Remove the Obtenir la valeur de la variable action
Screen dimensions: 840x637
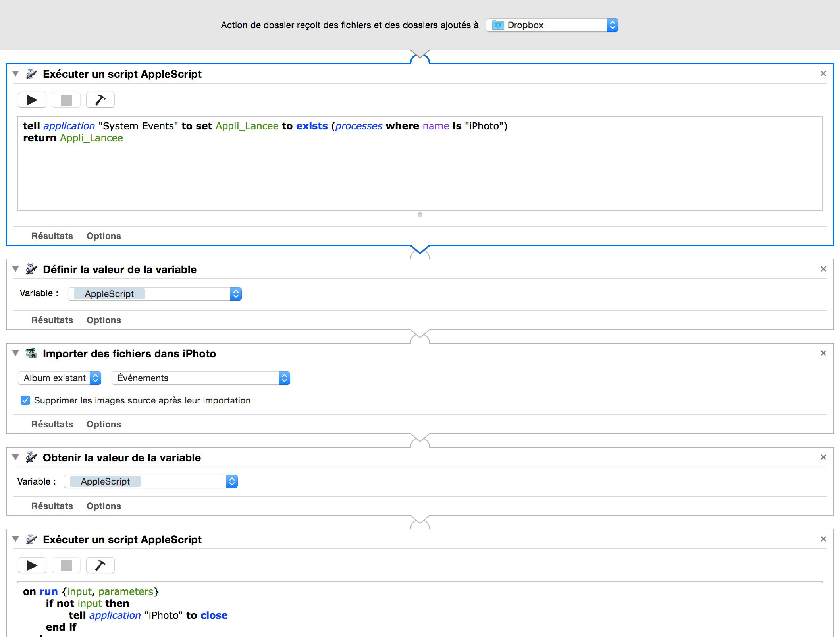823,457
